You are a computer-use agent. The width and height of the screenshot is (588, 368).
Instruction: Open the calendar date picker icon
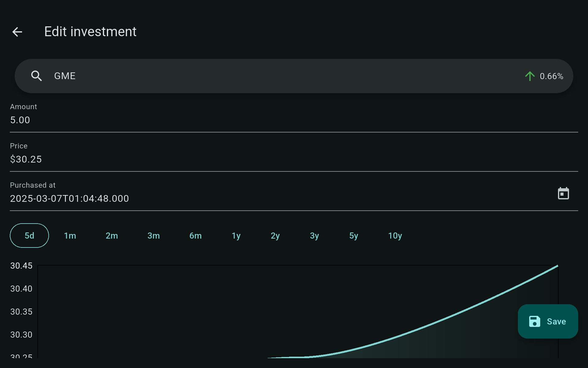coord(563,194)
